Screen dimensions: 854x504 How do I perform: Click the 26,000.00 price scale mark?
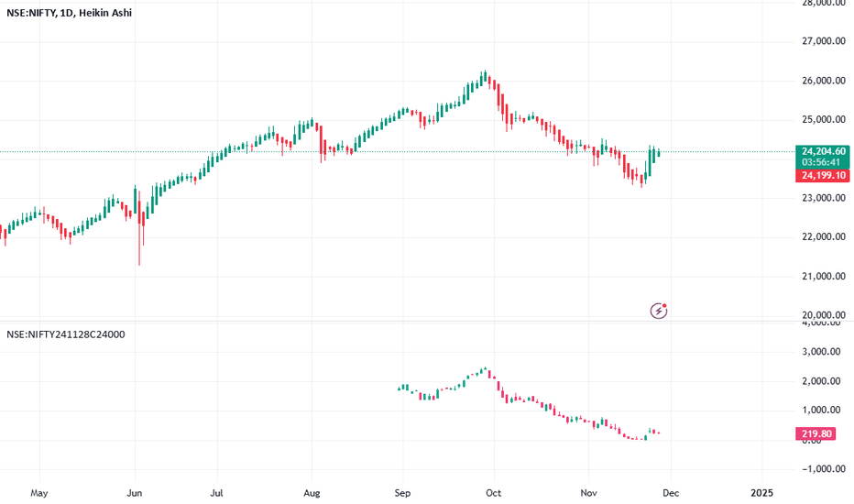point(824,81)
